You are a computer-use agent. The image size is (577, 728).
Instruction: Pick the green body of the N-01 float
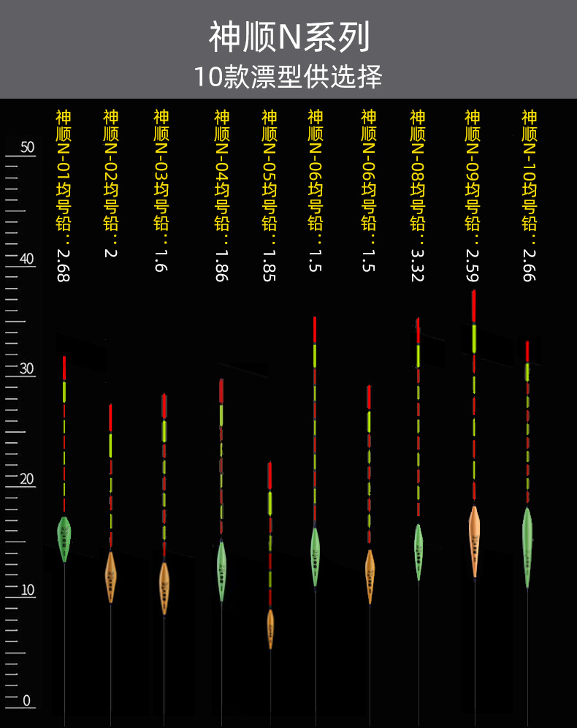(64, 539)
